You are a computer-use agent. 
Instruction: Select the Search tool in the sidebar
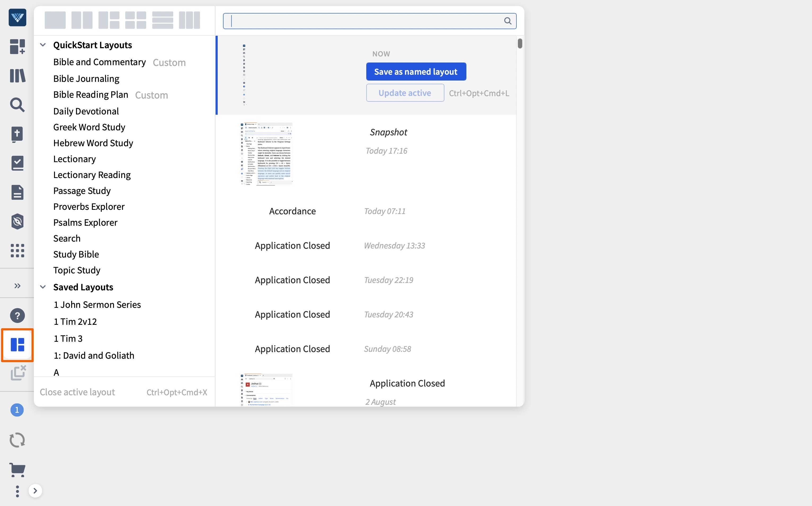click(x=17, y=105)
